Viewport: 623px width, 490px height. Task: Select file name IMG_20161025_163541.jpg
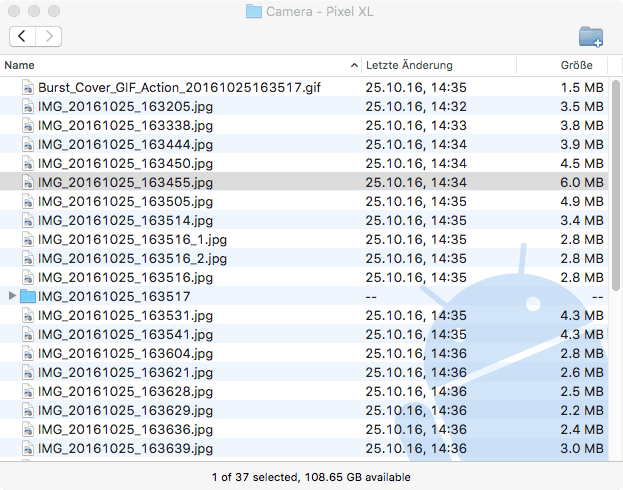(x=126, y=335)
